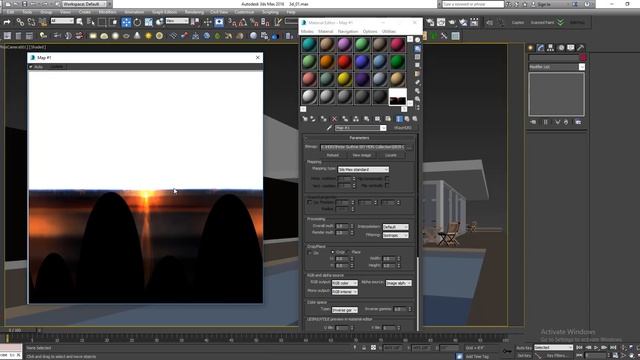Open the Navigation menu in Material Editor
Image resolution: width=640 pixels, height=360 pixels.
point(348,31)
